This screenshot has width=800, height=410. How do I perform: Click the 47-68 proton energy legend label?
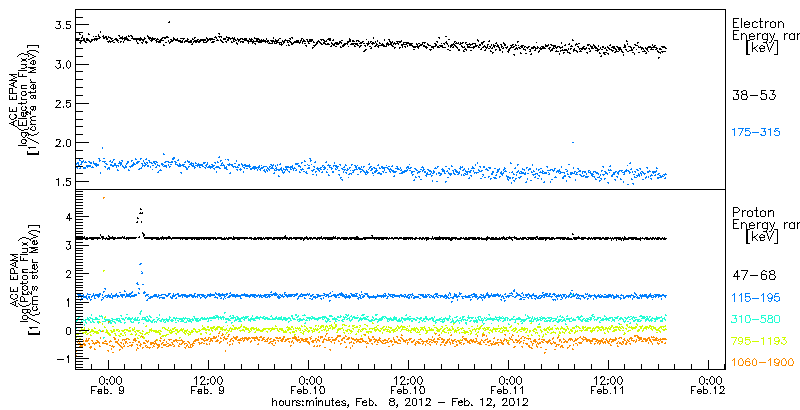pos(754,276)
